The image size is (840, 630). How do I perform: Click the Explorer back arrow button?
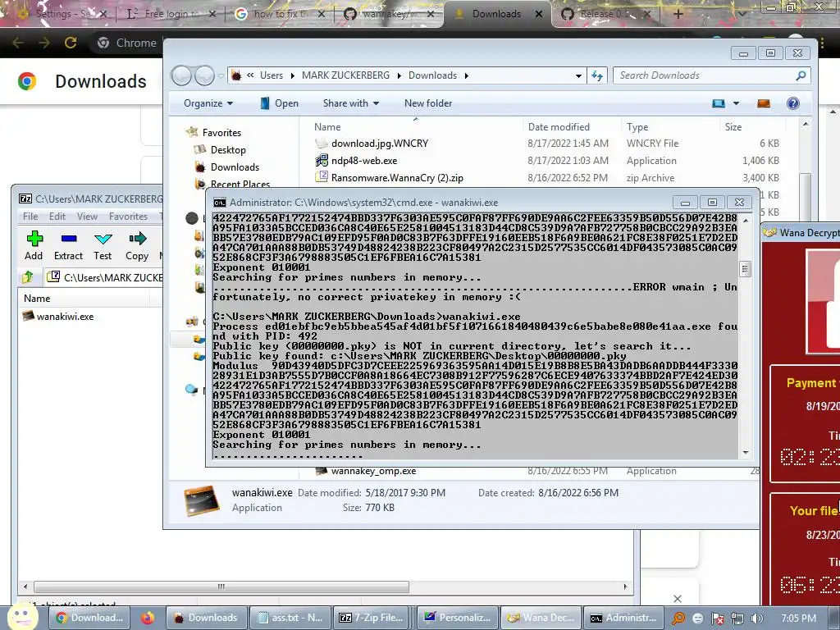pos(181,75)
